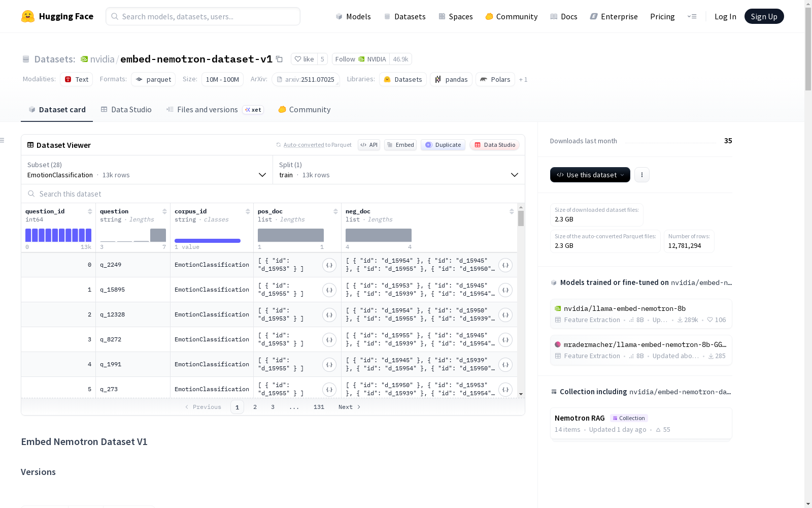Screen dimensions: 812x508
Task: Click the NVIDIA organization logo icon
Action: [84, 59]
